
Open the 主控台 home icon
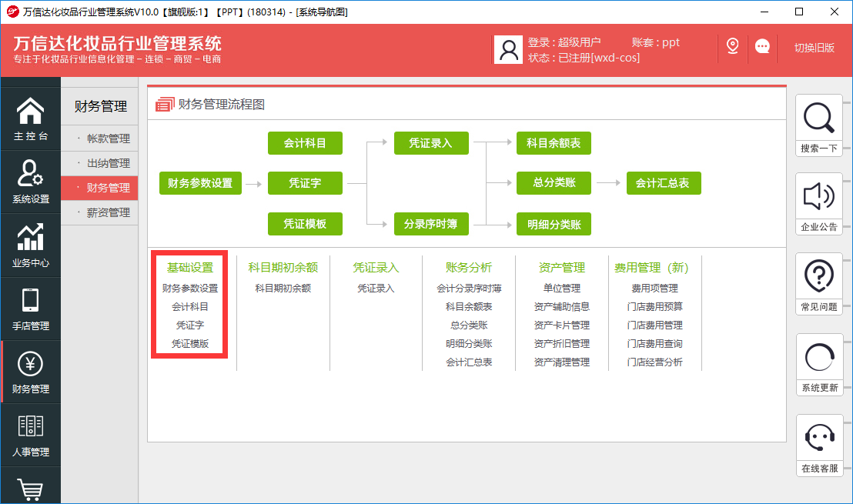point(31,111)
